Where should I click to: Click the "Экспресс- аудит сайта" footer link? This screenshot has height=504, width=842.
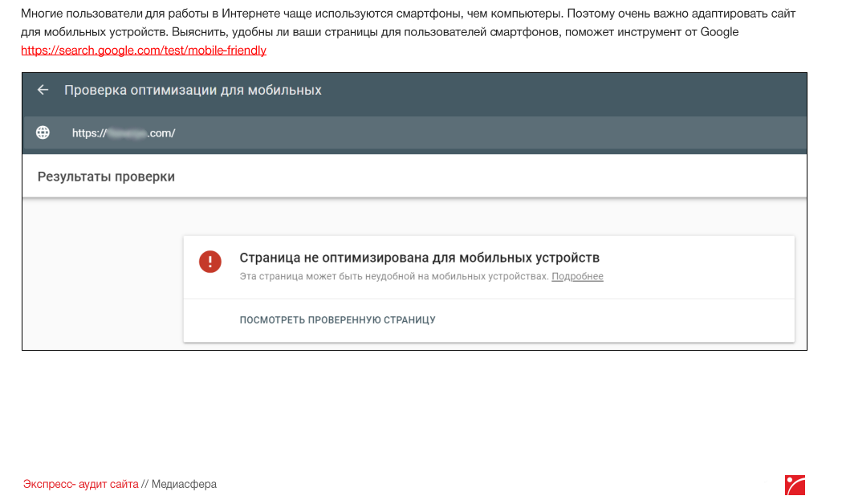tap(80, 485)
